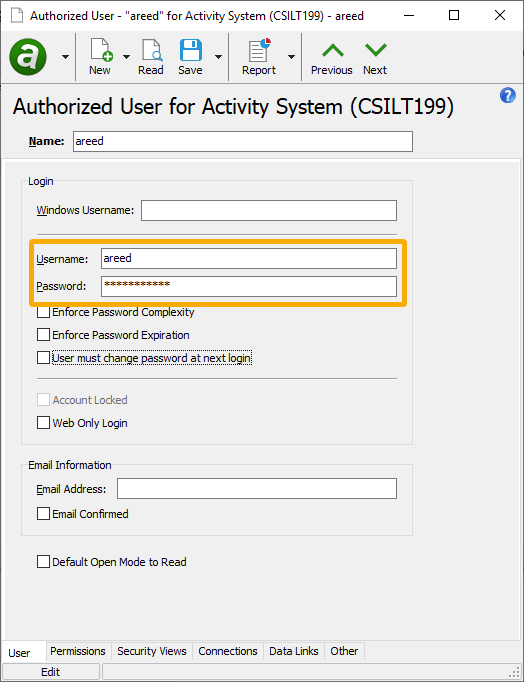Enable Enforce Password Complexity checkbox

(43, 312)
